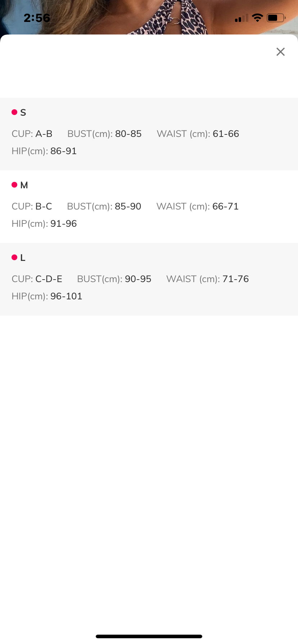Tap the S bust measurement 80-85
This screenshot has height=644, width=298.
click(x=128, y=134)
